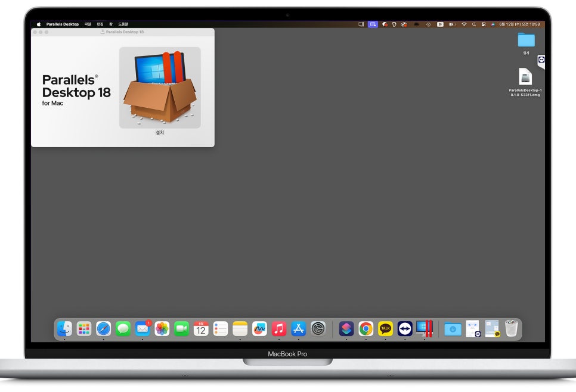
Task: Click the Time Machine clock icon in menu bar
Action: click(x=428, y=24)
